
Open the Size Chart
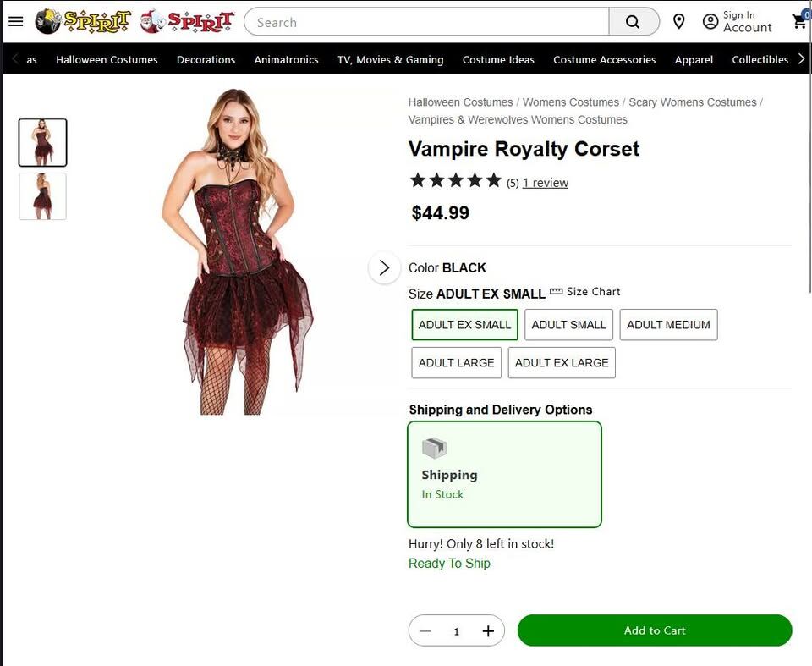tap(585, 292)
